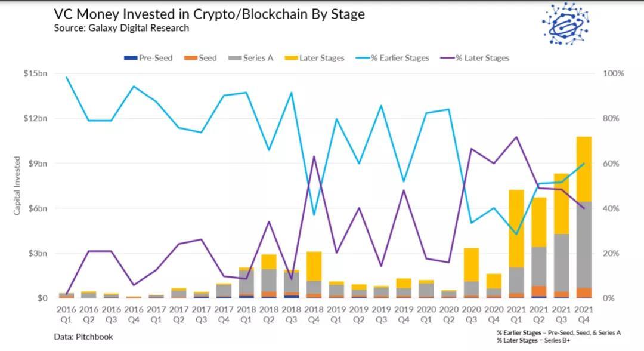Click the Capital Invested axis title

click(17, 186)
